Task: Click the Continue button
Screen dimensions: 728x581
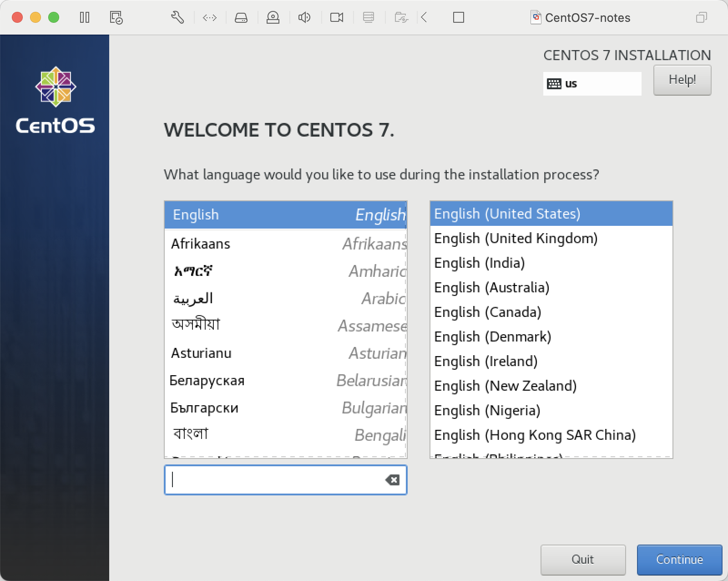Action: click(x=679, y=560)
